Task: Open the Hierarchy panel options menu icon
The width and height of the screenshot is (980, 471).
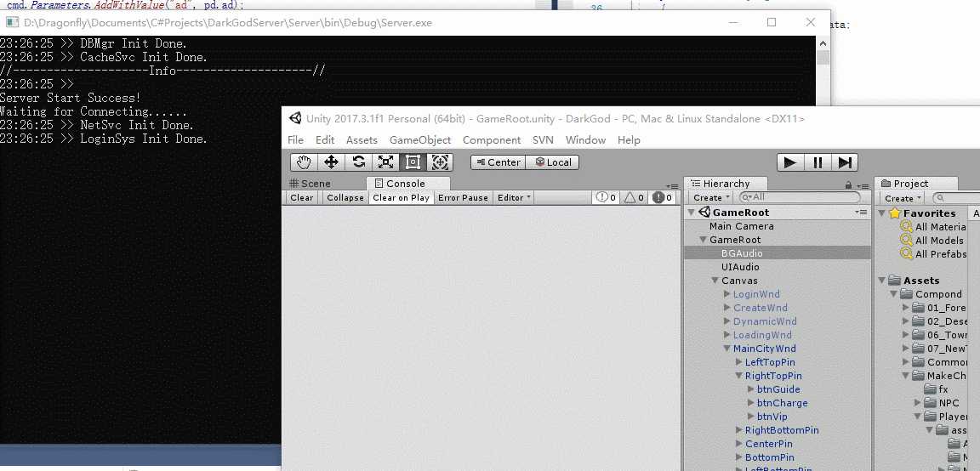Action: tap(863, 185)
